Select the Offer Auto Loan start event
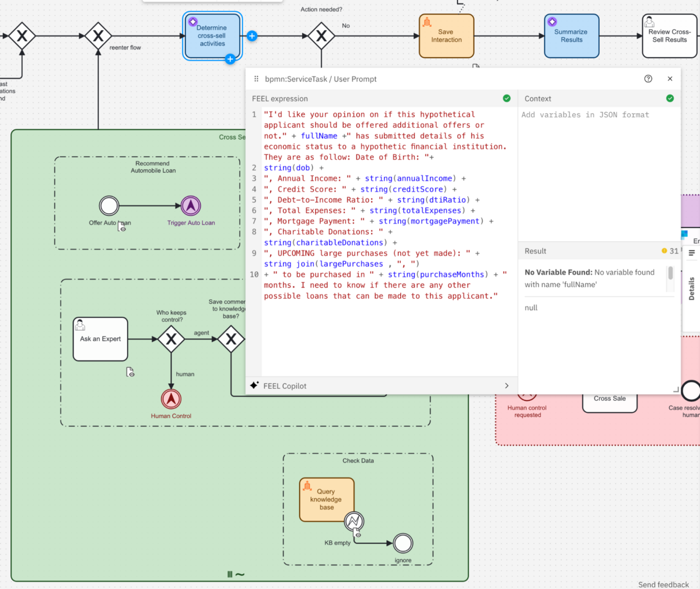700x589 pixels. pyautogui.click(x=109, y=206)
